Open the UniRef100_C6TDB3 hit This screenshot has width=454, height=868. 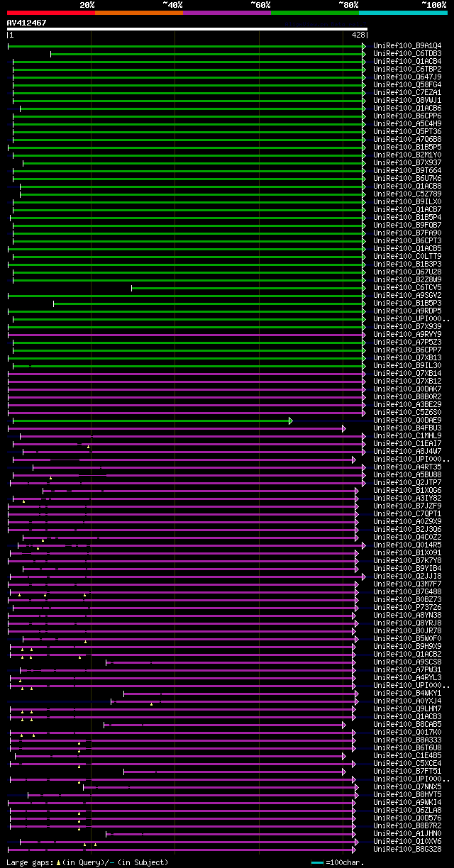(407, 53)
